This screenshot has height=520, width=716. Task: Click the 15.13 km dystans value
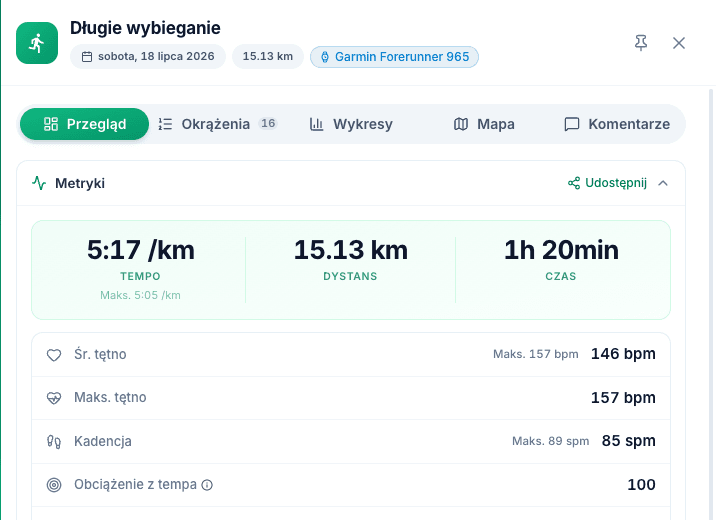coord(351,250)
